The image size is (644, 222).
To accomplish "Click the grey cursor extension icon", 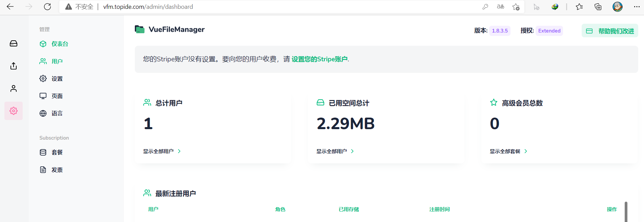I will 536,7.
